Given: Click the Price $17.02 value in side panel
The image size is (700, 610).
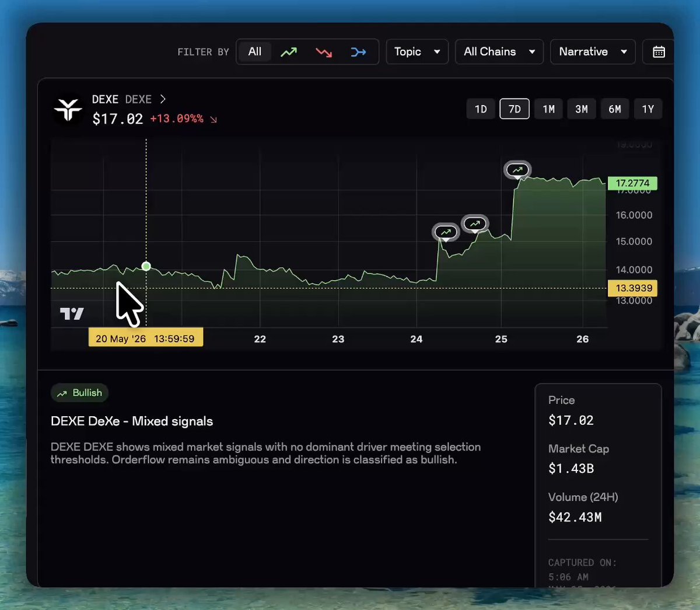Looking at the screenshot, I should (571, 420).
